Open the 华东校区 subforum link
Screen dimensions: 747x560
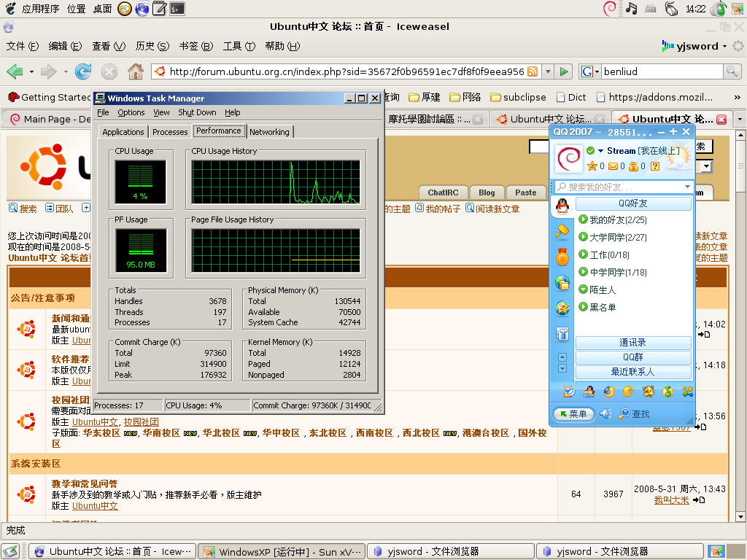(101, 433)
